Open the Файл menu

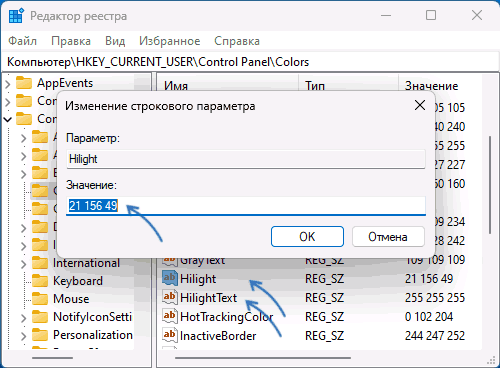pyautogui.click(x=22, y=41)
